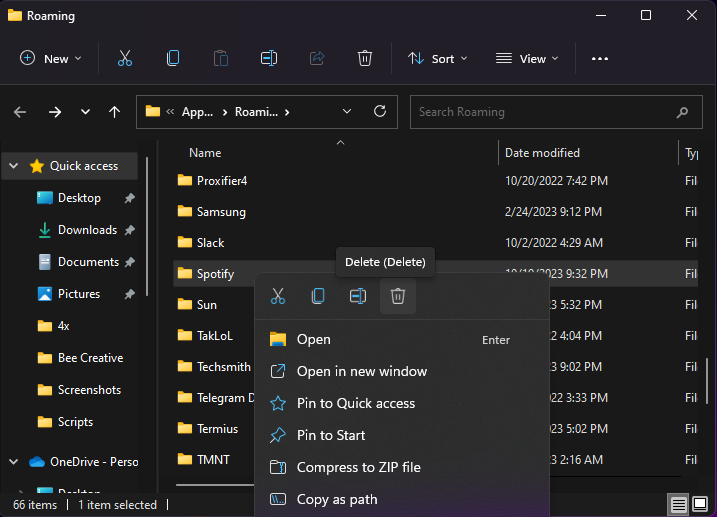Click the file list vertical scrollbar

[x=707, y=380]
